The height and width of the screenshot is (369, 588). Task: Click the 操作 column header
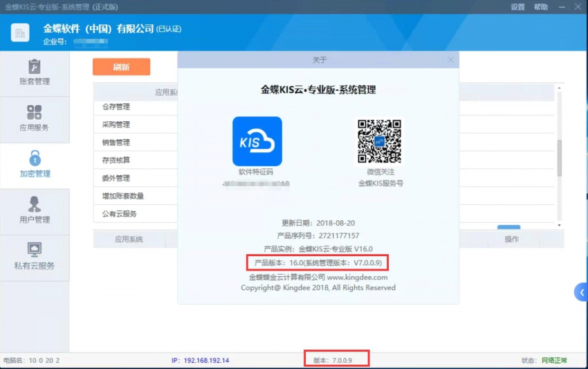tap(511, 240)
